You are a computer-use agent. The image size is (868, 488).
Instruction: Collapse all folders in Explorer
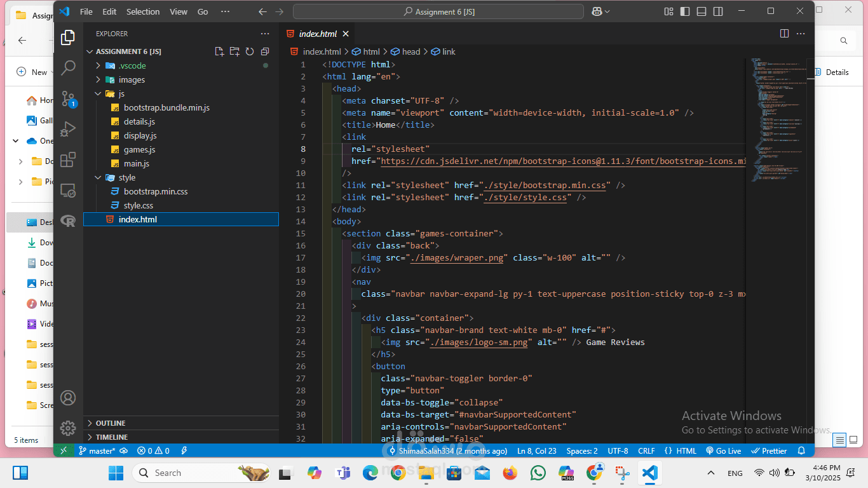265,51
